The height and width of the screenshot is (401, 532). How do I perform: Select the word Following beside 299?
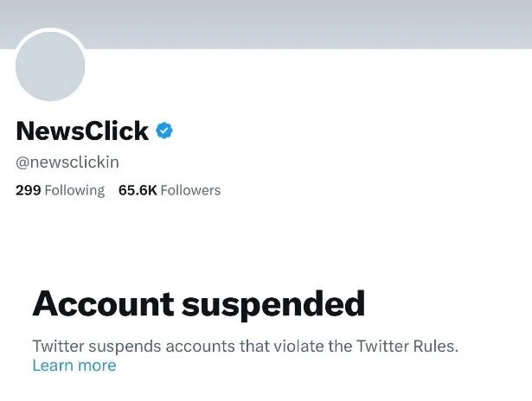pos(74,190)
